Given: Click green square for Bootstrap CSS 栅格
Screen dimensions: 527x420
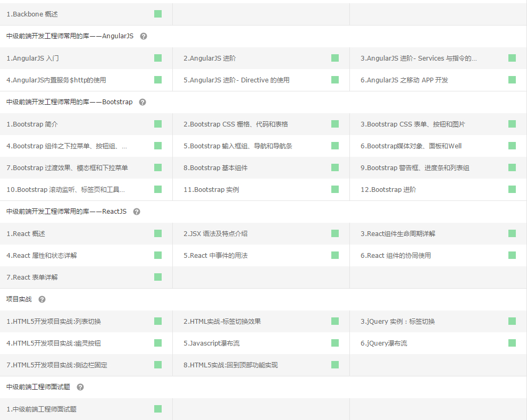Looking at the screenshot, I should click(x=335, y=124).
